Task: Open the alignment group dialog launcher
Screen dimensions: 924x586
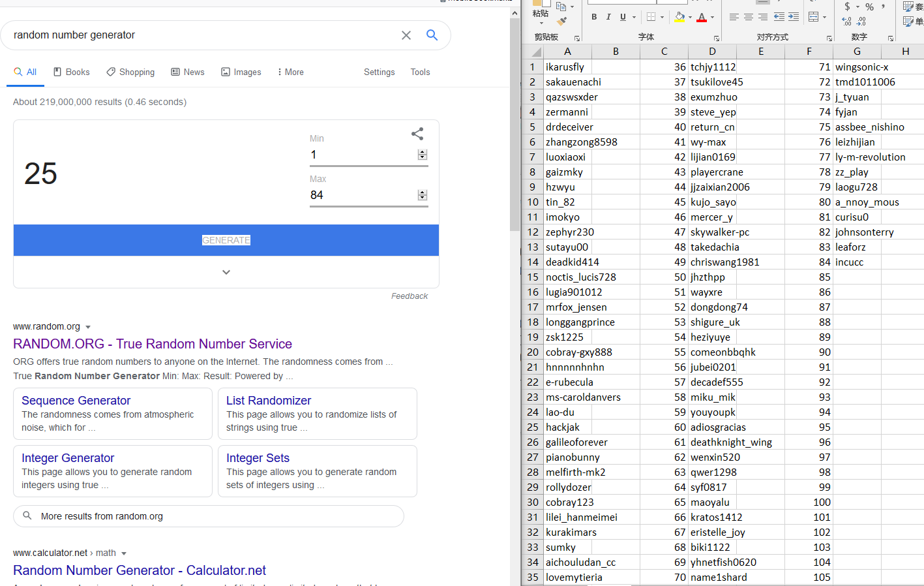Action: pos(829,39)
